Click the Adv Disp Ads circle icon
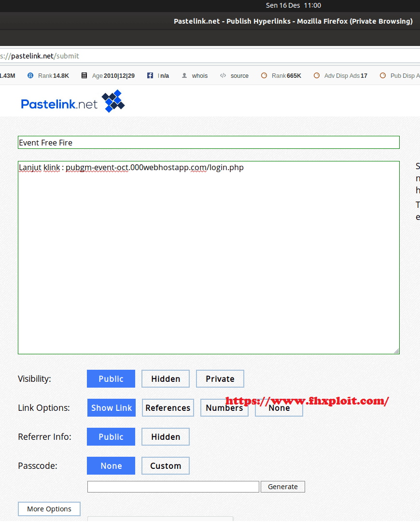Viewport: 420px width, 522px height. tap(317, 75)
